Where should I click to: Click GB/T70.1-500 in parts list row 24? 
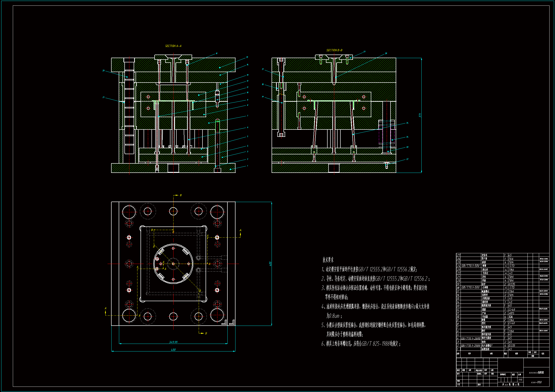(470, 266)
